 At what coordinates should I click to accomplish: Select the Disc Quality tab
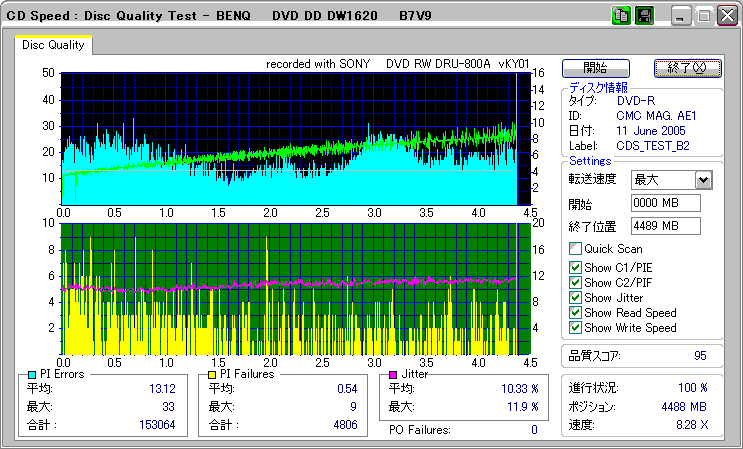coord(54,45)
